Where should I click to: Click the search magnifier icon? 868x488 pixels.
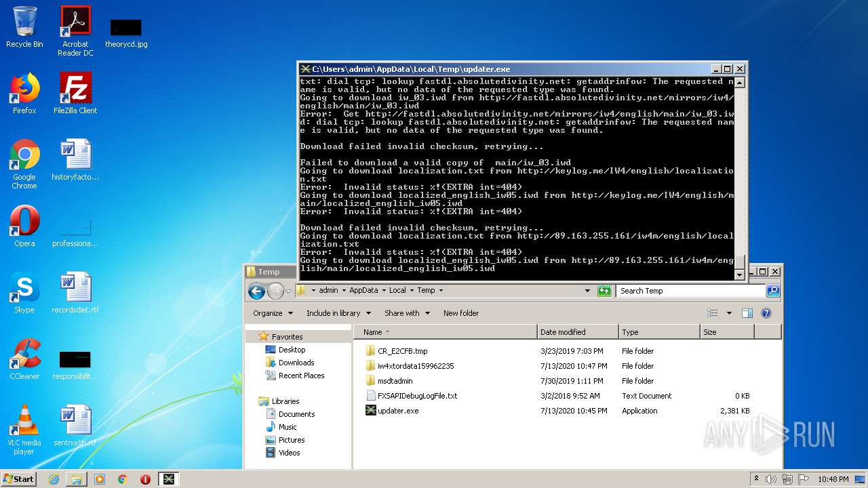(x=772, y=291)
